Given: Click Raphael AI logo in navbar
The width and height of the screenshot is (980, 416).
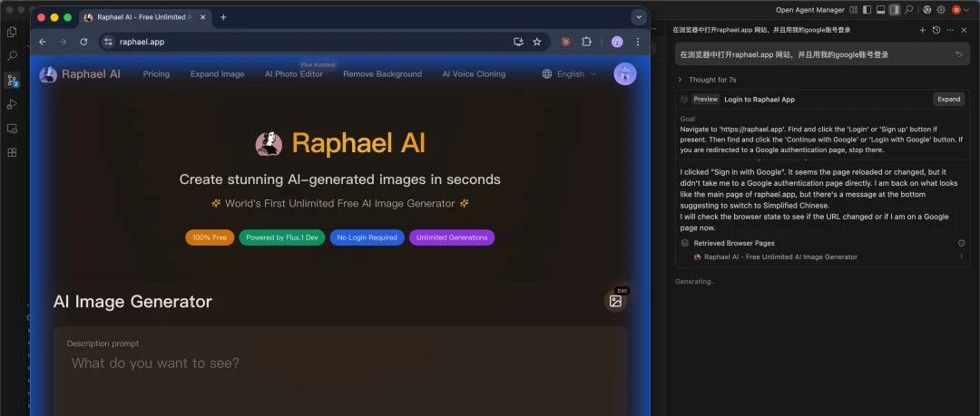Looking at the screenshot, I should [x=80, y=74].
